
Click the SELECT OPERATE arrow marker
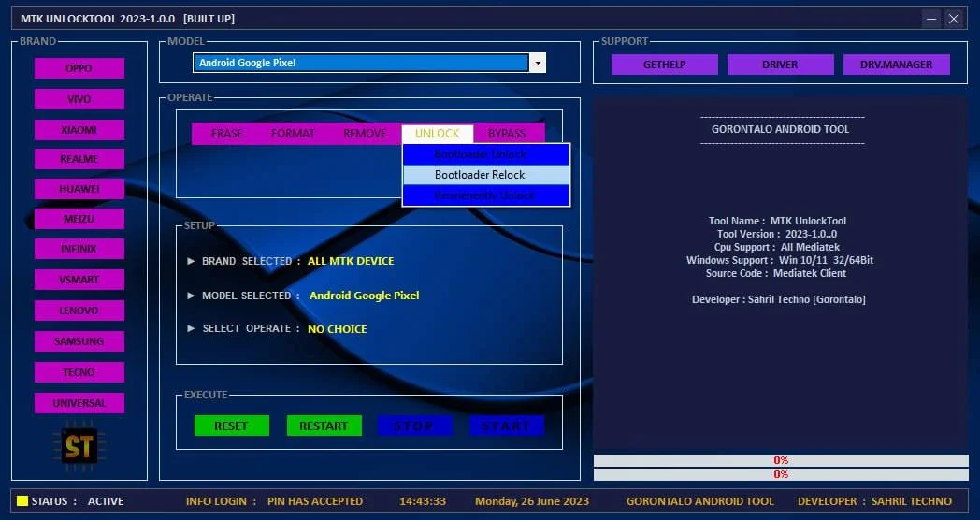tap(191, 328)
